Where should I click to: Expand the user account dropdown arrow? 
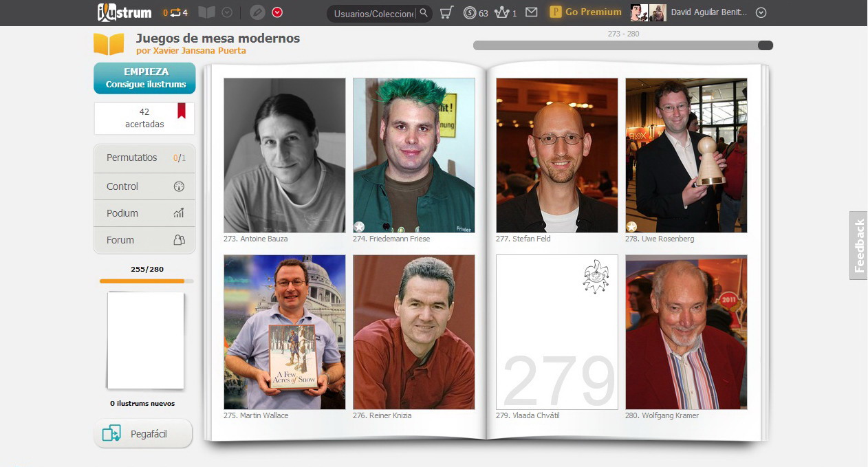click(x=761, y=12)
